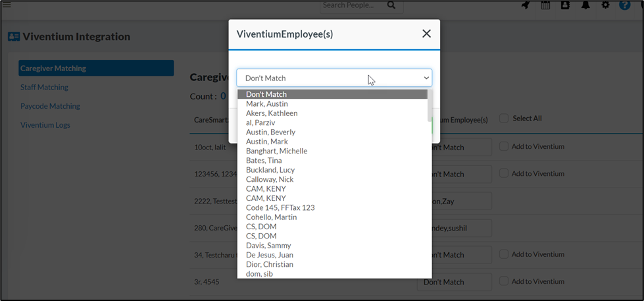This screenshot has height=301, width=644.
Task: Collapse the Don't Match dropdown box
Action: (x=334, y=78)
